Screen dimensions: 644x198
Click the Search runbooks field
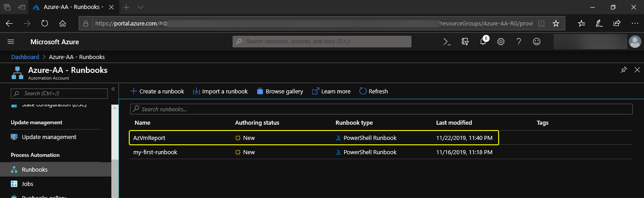pyautogui.click(x=381, y=109)
